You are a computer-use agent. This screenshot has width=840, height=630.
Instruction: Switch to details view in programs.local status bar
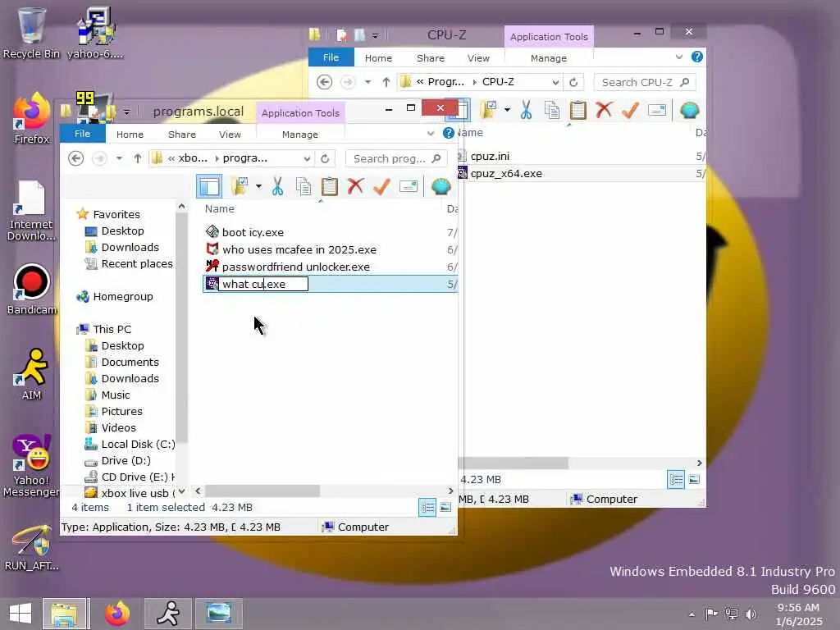427,507
